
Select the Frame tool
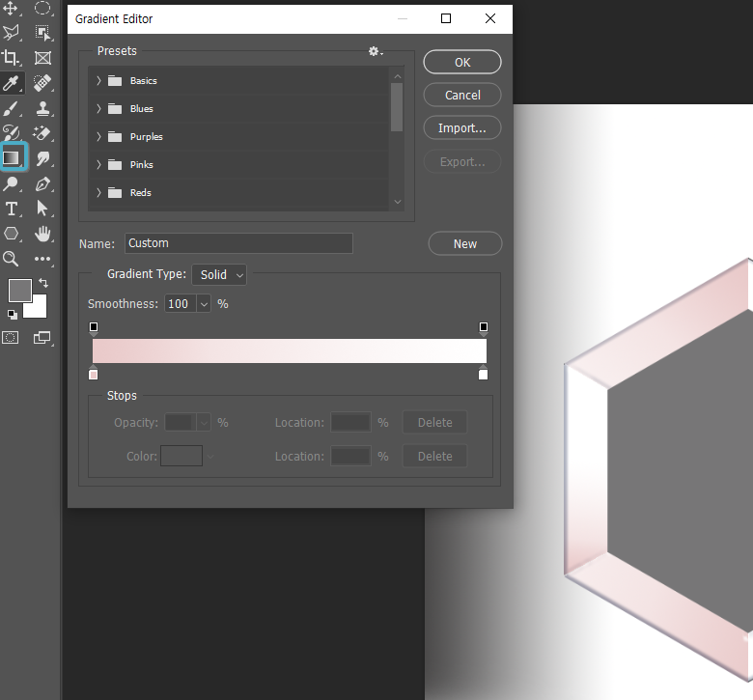(42, 58)
